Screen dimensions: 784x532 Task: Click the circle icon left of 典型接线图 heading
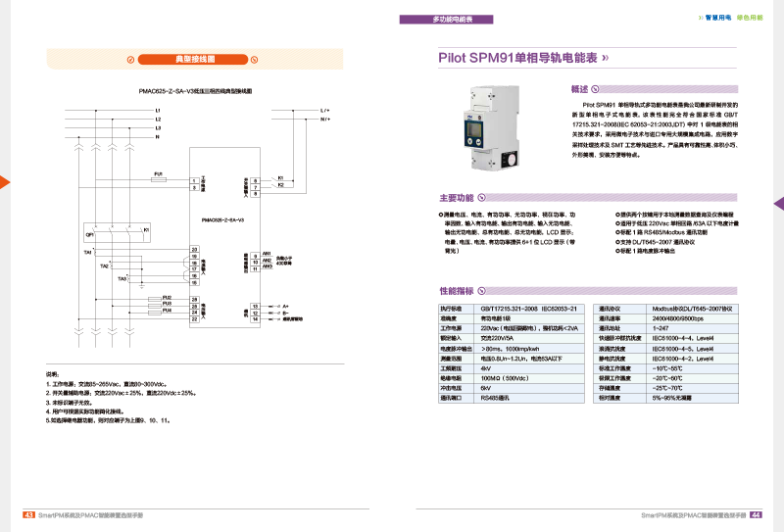click(x=130, y=60)
